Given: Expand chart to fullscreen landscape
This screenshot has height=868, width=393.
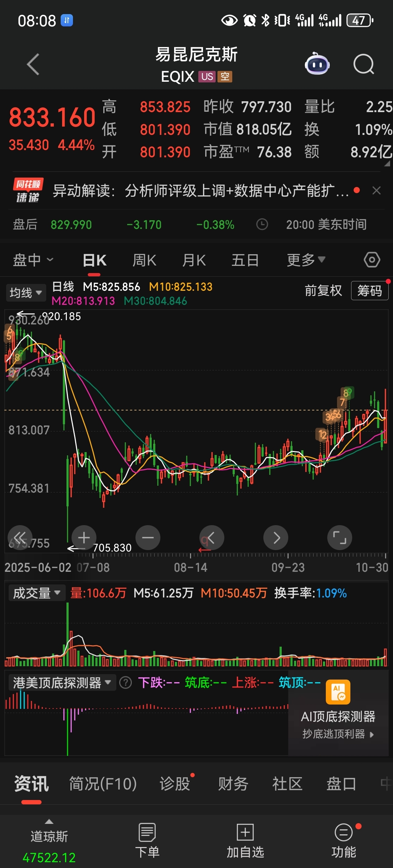Looking at the screenshot, I should coord(340,537).
